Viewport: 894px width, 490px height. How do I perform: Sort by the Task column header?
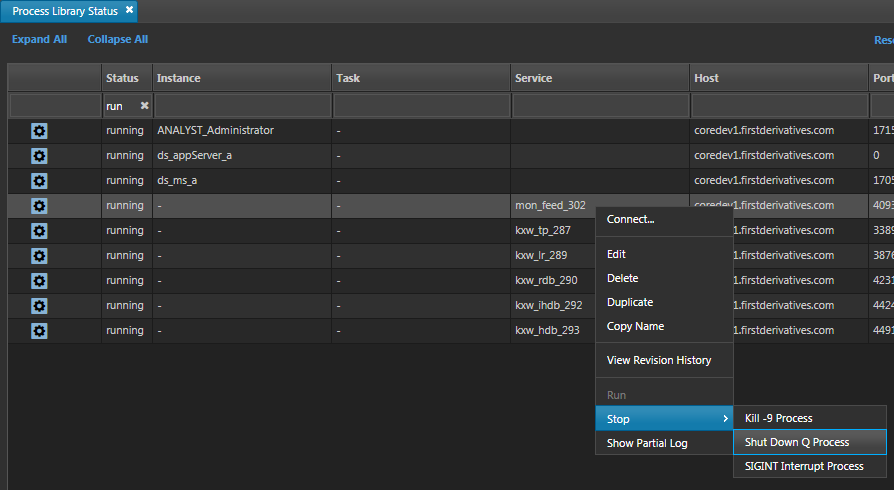(x=421, y=78)
